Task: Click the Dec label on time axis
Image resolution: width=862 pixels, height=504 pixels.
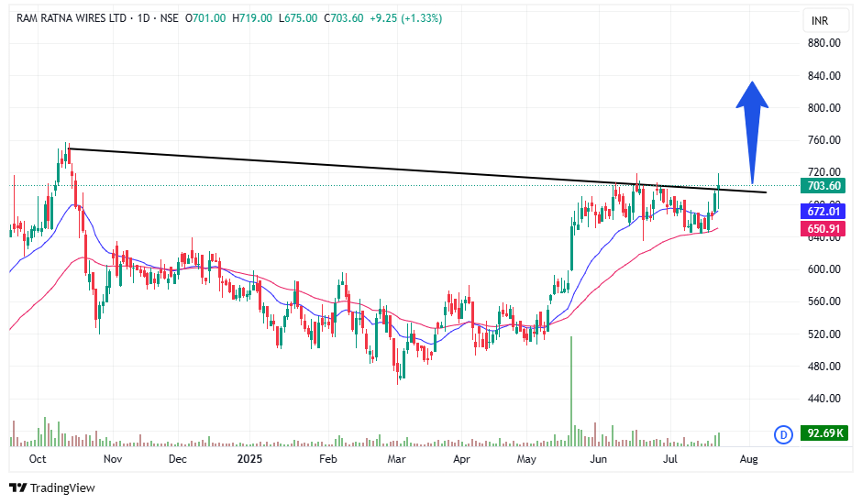Action: [178, 459]
